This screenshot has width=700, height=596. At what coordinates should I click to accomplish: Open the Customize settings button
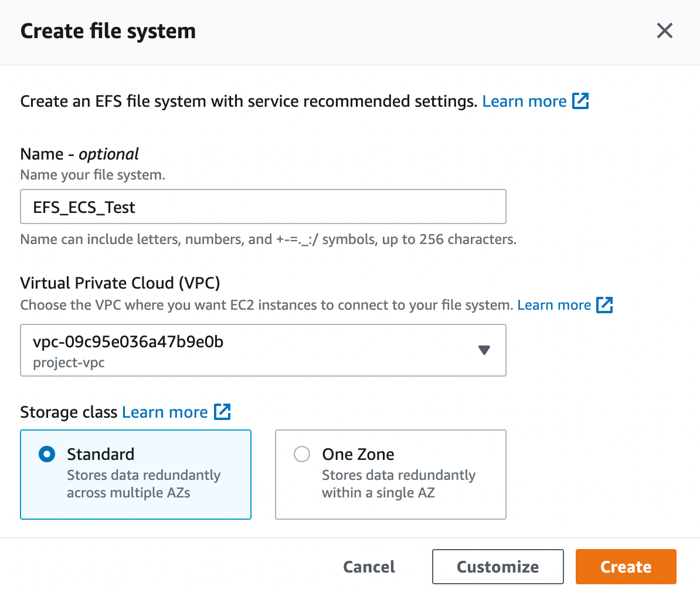point(498,567)
